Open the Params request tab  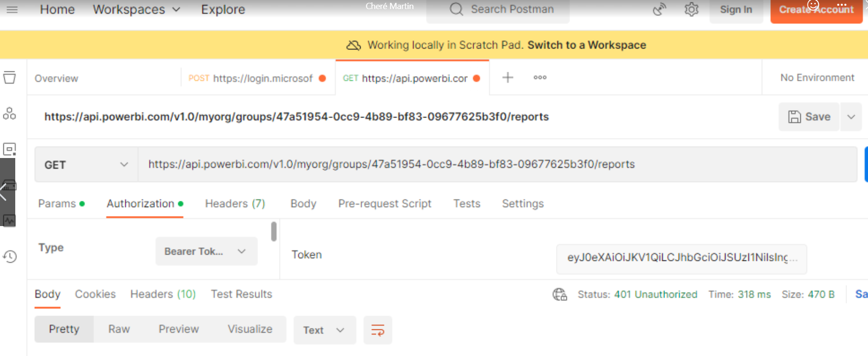click(x=61, y=204)
